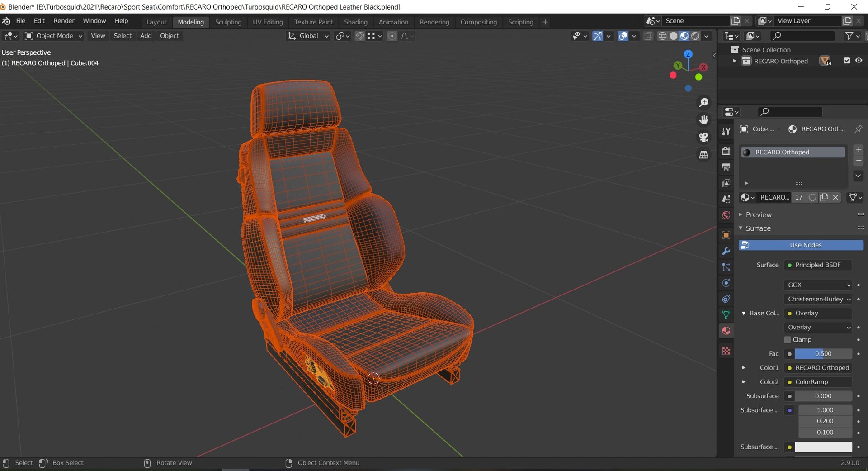Open the Material properties tab
The height and width of the screenshot is (471, 868).
726,331
